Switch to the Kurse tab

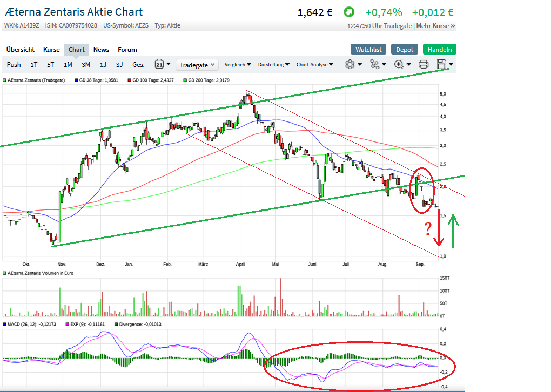51,50
